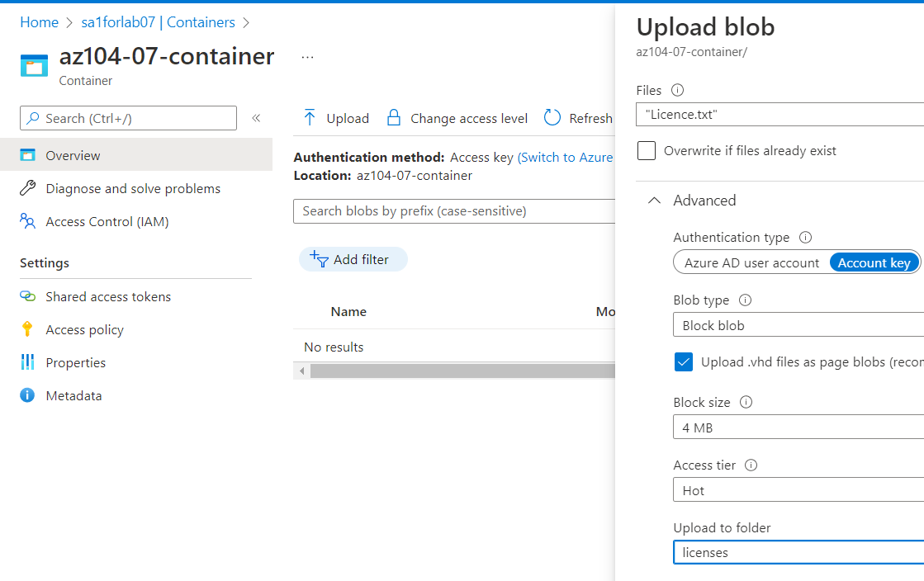Click the Access tier info icon

click(751, 465)
